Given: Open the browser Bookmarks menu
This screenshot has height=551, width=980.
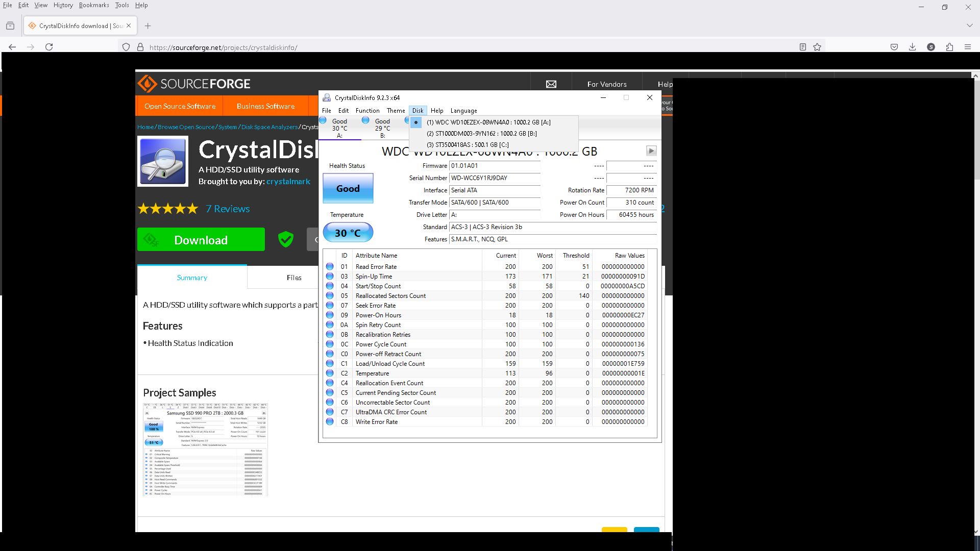Looking at the screenshot, I should pyautogui.click(x=94, y=5).
